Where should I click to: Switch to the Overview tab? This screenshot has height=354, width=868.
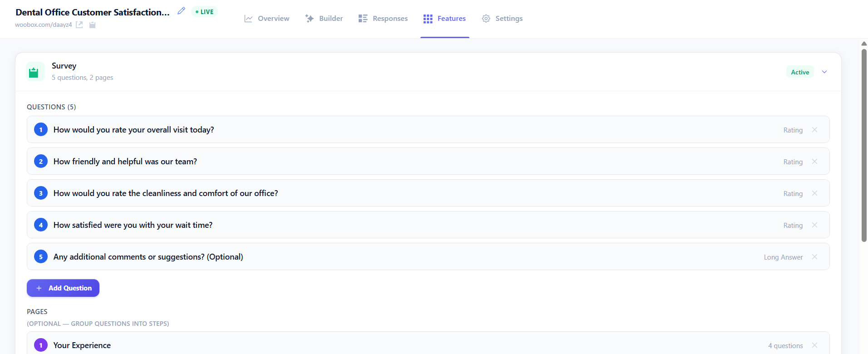coord(267,19)
